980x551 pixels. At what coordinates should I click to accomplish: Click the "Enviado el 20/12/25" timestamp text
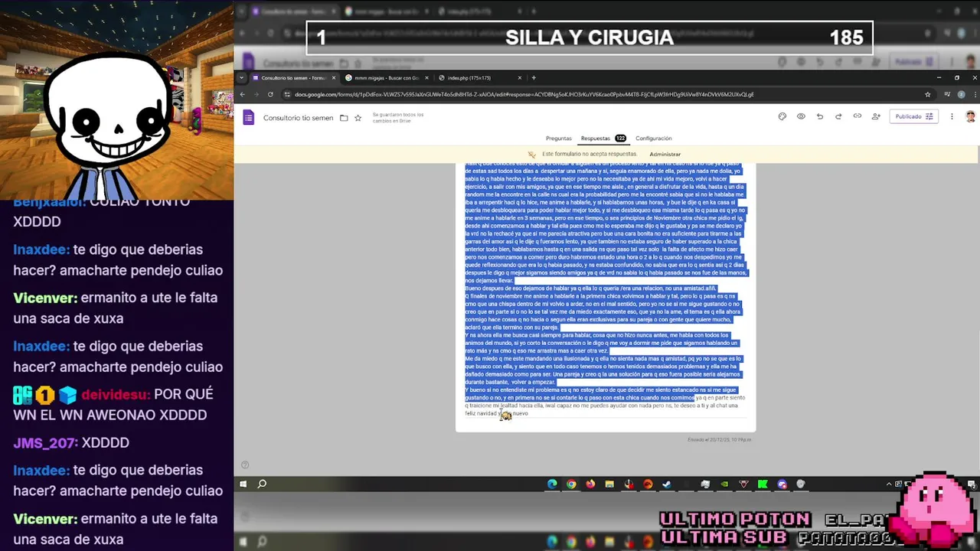(719, 439)
